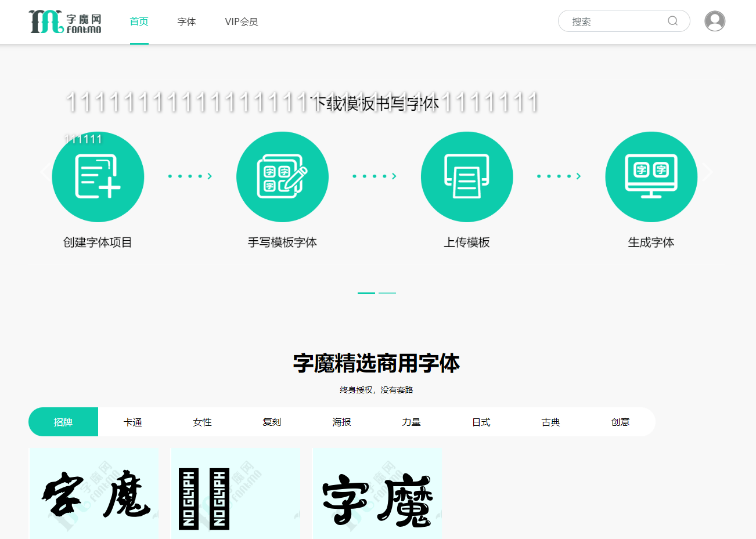Open the 古典 font category
This screenshot has height=539, width=756.
(x=550, y=422)
